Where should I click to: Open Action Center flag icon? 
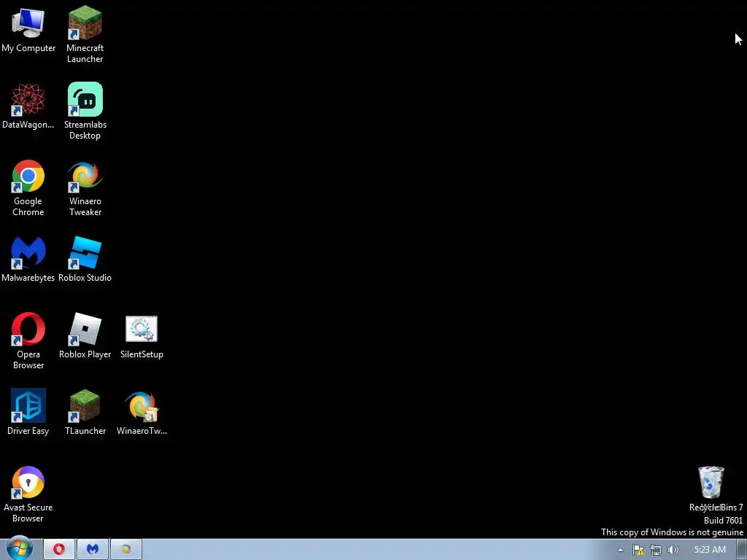pyautogui.click(x=638, y=550)
